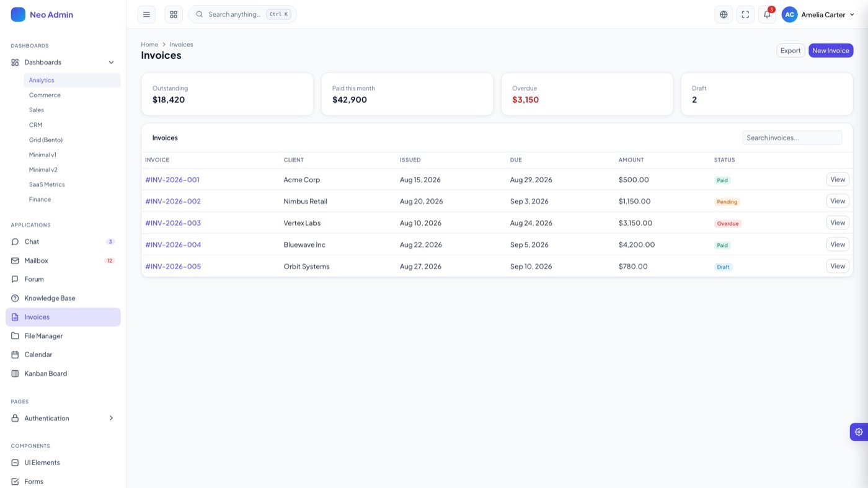
Task: Open the settings gear floating button
Action: pyautogui.click(x=859, y=432)
